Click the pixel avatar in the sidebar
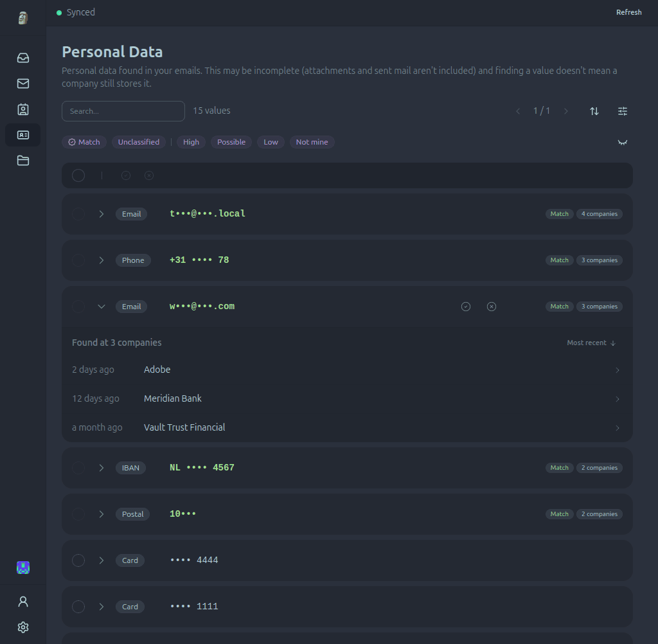This screenshot has height=644, width=658. [x=23, y=568]
